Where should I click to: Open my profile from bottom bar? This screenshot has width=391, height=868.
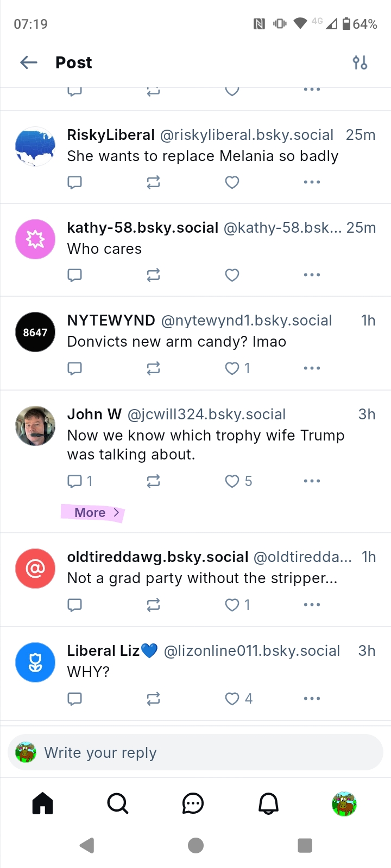(x=344, y=803)
